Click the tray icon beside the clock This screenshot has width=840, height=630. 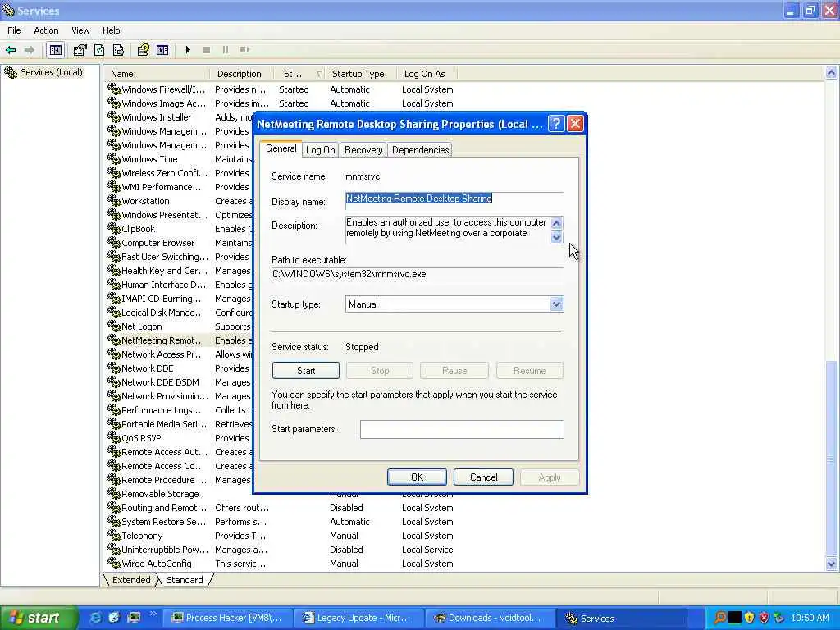pyautogui.click(x=779, y=619)
